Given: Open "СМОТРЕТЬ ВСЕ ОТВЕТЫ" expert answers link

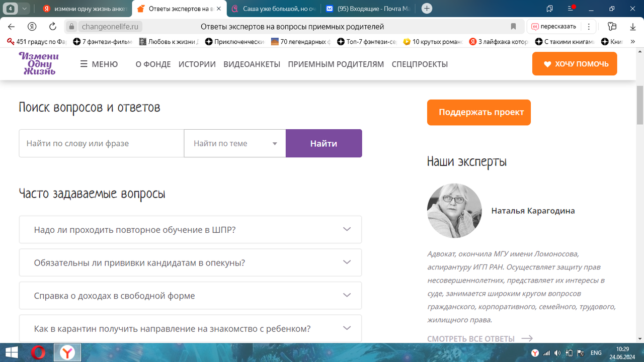Looking at the screenshot, I should click(470, 338).
